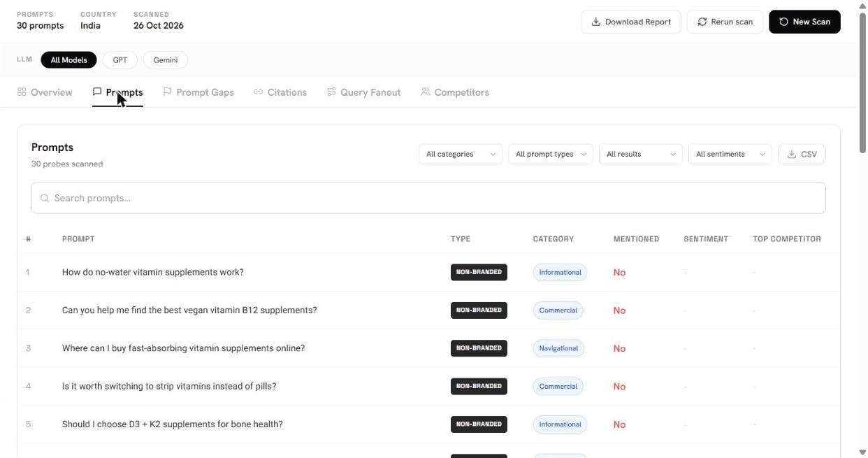Click the Informational tag in row 1
The height and width of the screenshot is (458, 868).
(x=560, y=272)
